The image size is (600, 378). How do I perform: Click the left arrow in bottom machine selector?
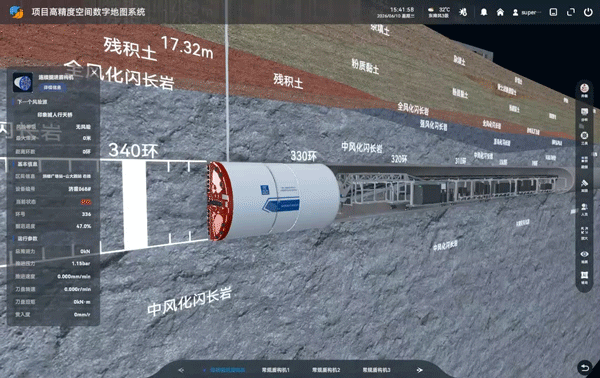181,370
